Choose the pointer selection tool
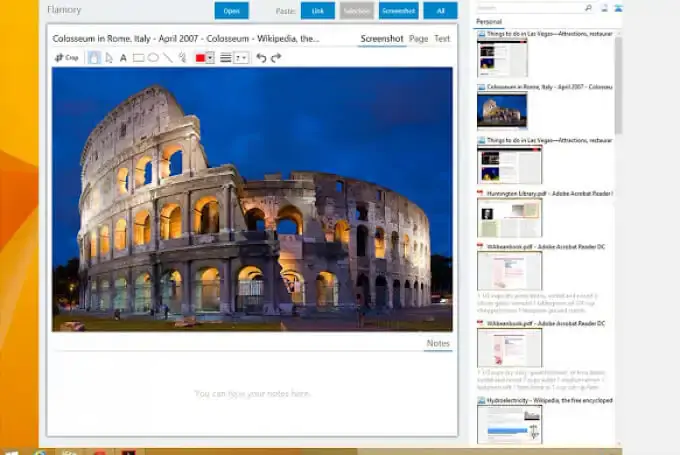Image resolution: width=680 pixels, height=455 pixels. tap(109, 58)
